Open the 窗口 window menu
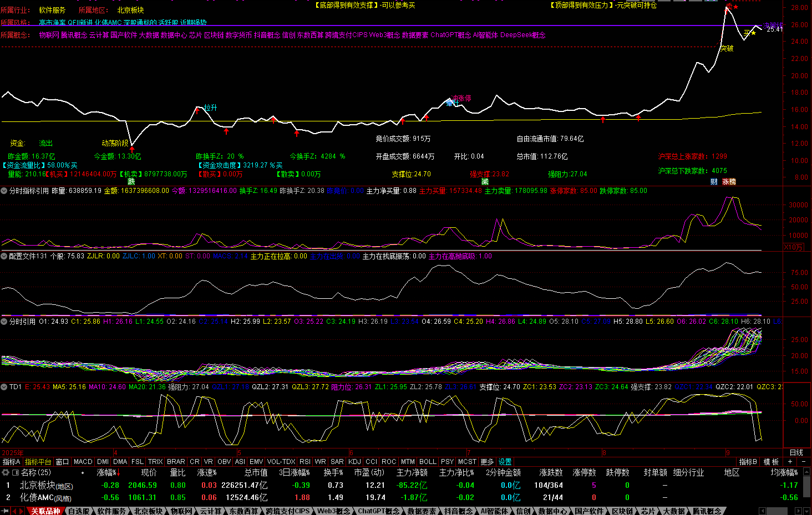This screenshot has width=812, height=515. pyautogui.click(x=62, y=462)
